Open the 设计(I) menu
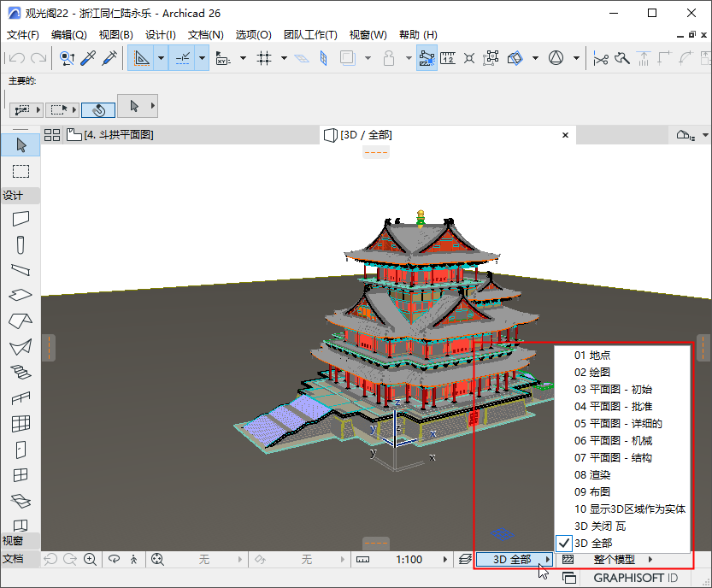The image size is (712, 588). (160, 35)
